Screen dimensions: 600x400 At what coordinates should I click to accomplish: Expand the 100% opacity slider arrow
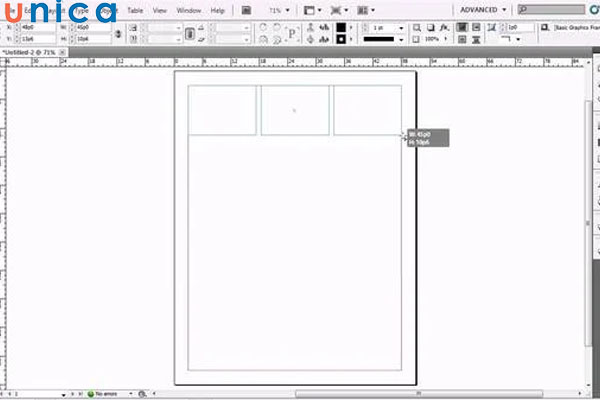pos(445,39)
